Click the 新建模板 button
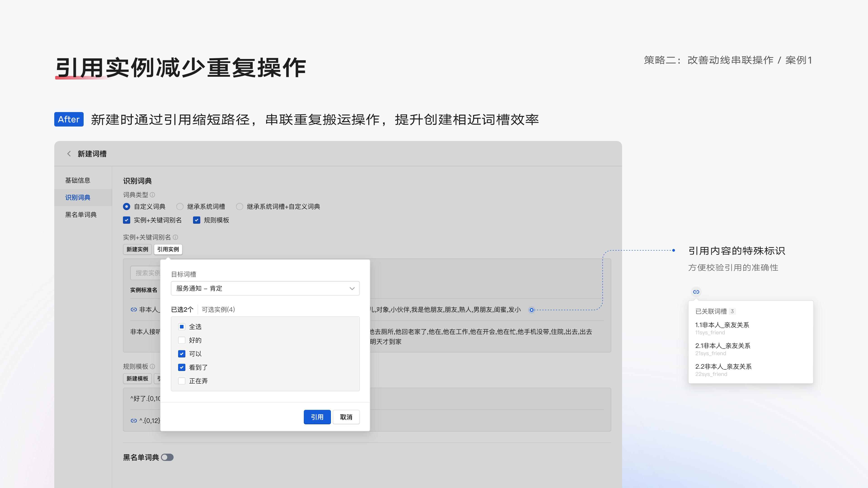 [x=137, y=379]
